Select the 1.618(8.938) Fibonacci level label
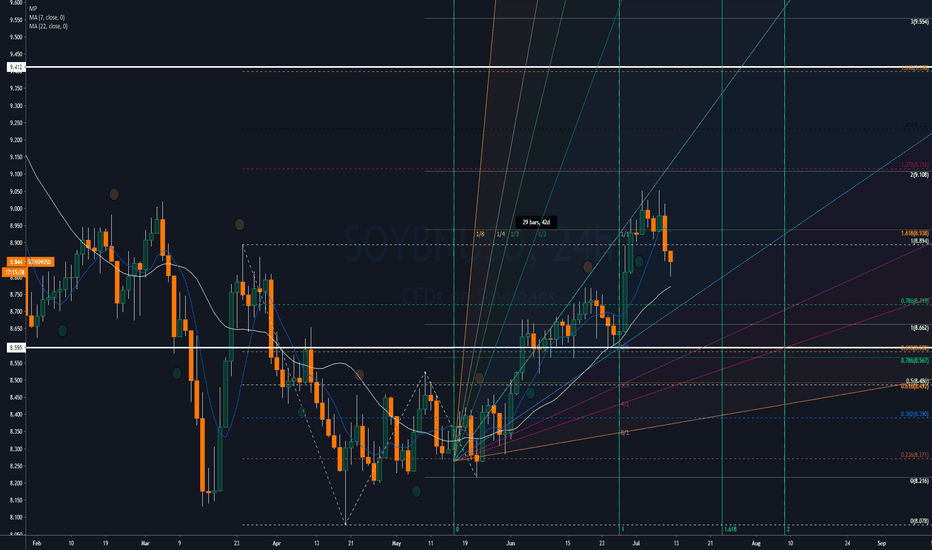Viewport: 932px width, 550px height. click(915, 234)
